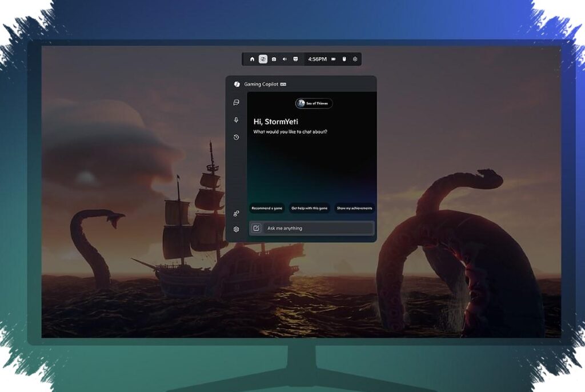This screenshot has width=585, height=392.
Task: Open the Capture camera widget
Action: 274,59
